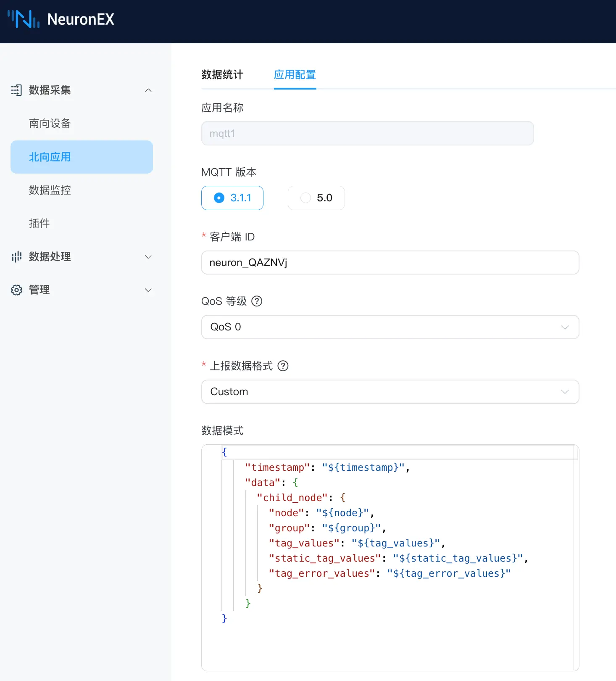
Task: Select MQTT version 3.1.1 radio button
Action: (219, 198)
